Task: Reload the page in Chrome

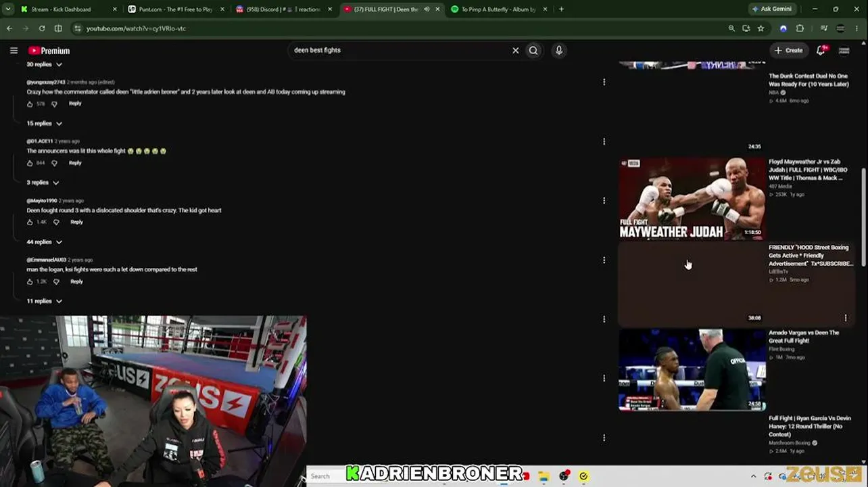Action: point(42,28)
